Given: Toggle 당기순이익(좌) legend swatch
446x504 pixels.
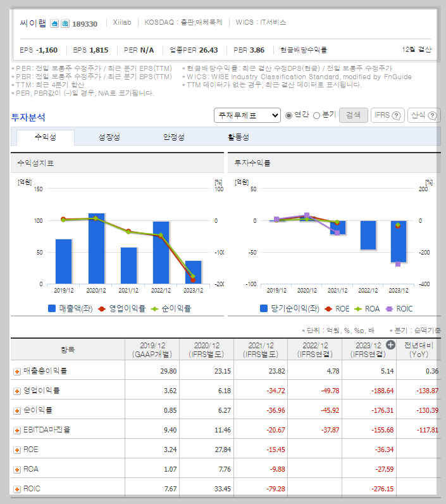Looking at the screenshot, I should click(264, 308).
